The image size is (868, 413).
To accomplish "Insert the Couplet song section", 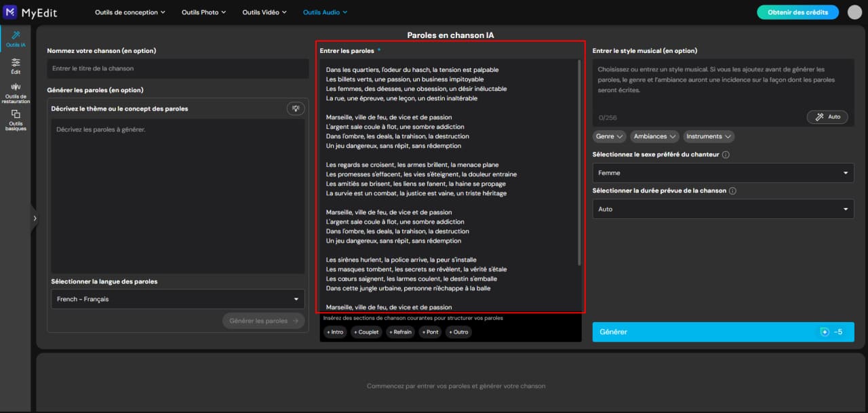I will tap(366, 332).
